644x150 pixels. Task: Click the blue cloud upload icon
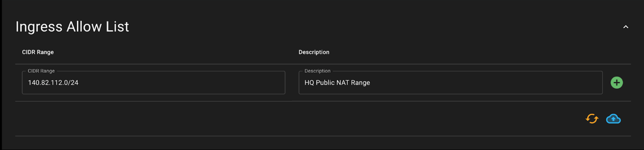(x=613, y=119)
